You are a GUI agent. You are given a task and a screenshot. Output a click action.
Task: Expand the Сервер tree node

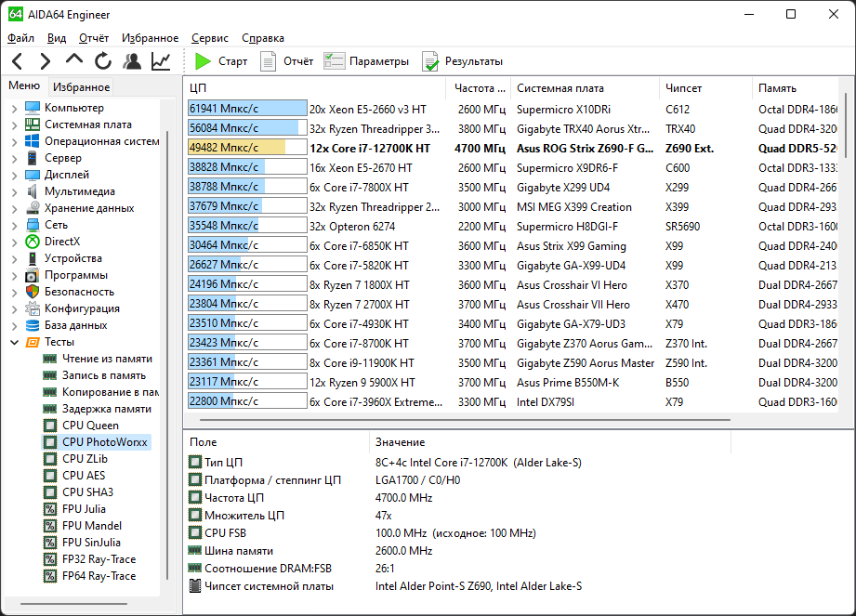tap(14, 158)
